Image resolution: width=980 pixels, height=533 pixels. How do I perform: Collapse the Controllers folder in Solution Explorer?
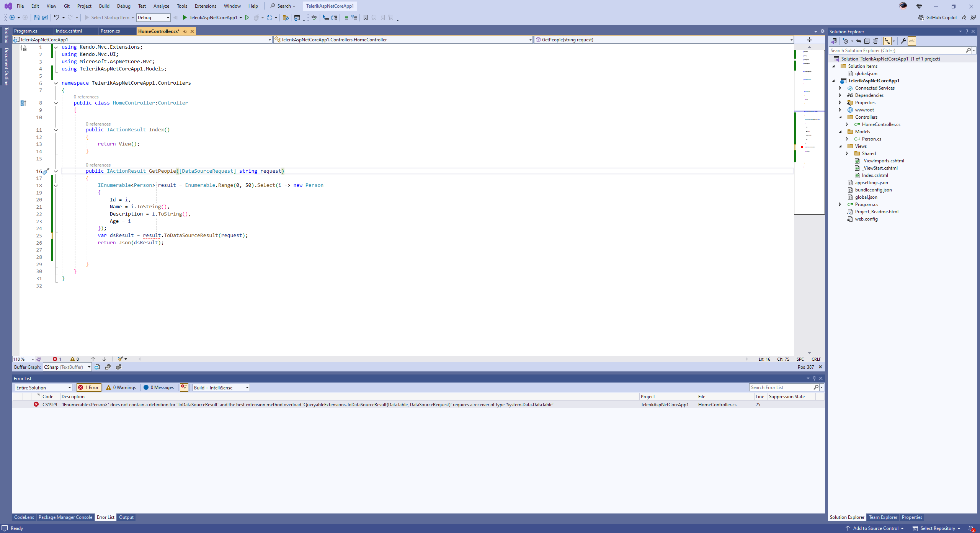click(841, 117)
